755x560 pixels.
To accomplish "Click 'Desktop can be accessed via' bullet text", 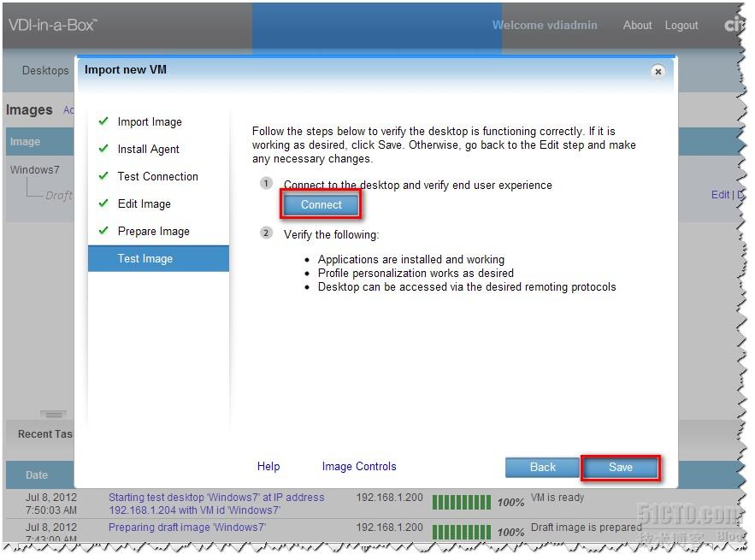I will (x=467, y=287).
